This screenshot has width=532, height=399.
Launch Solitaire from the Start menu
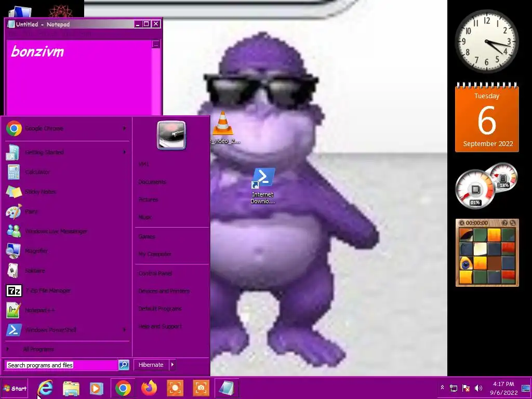click(67, 271)
